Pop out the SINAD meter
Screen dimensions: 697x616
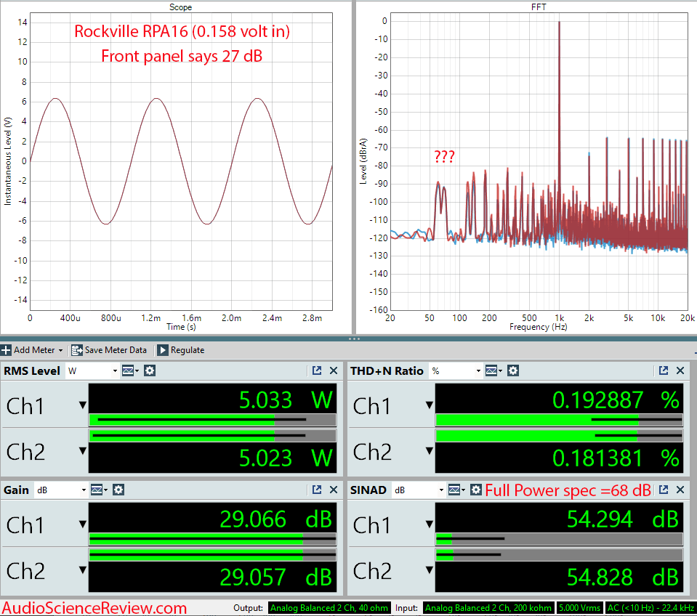pyautogui.click(x=664, y=490)
